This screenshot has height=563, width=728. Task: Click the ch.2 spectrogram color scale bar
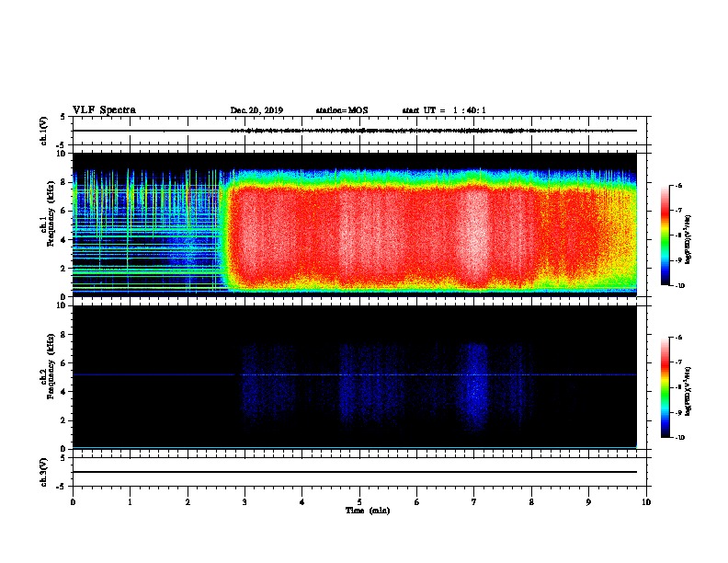coord(665,387)
